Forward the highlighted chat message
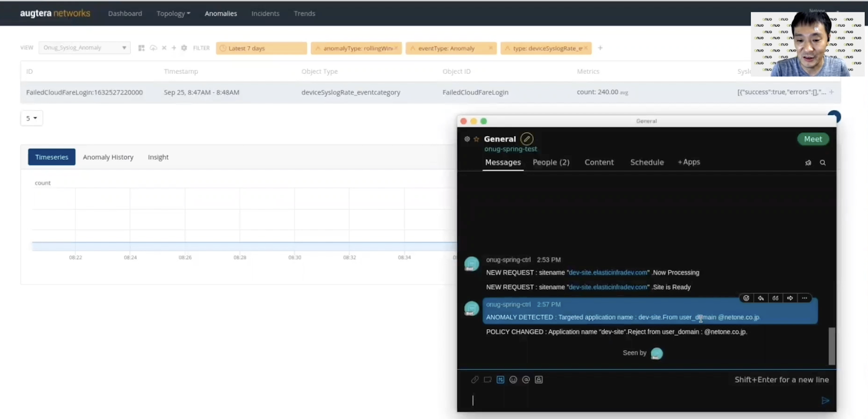Viewport: 868px width, 419px height. [x=790, y=298]
